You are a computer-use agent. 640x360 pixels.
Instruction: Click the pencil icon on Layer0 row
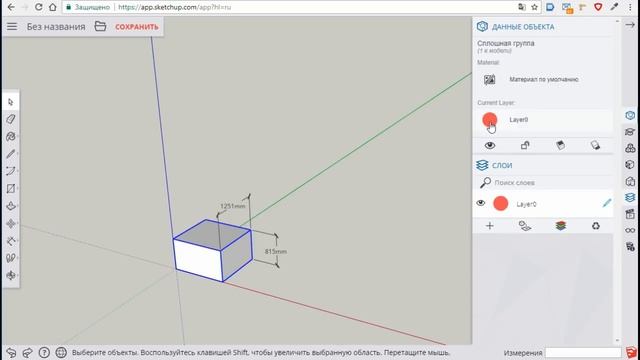pos(607,203)
